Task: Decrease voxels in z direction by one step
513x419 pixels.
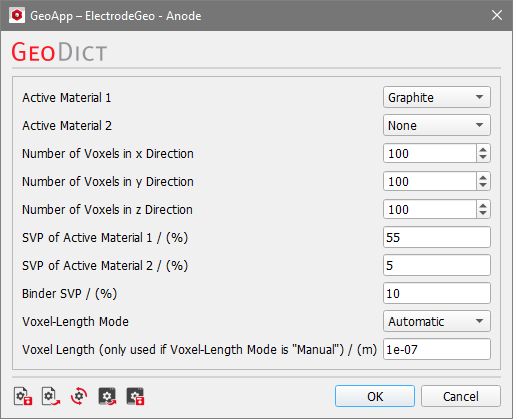Action: pos(483,213)
